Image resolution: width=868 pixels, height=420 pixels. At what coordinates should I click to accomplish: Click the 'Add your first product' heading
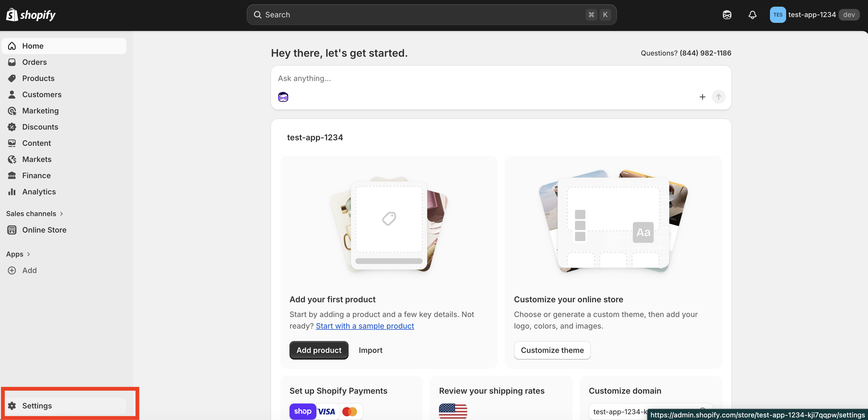coord(332,299)
